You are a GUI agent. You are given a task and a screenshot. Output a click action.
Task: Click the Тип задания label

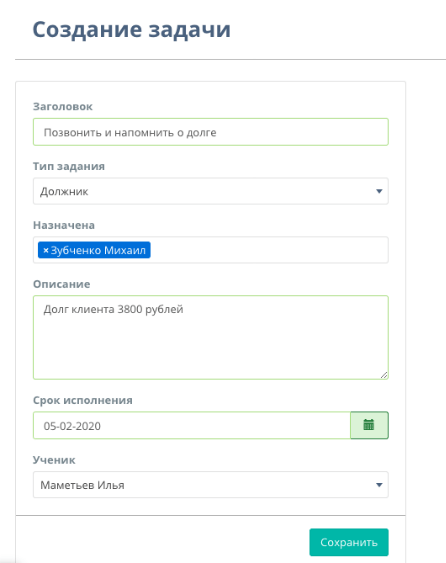pyautogui.click(x=69, y=166)
